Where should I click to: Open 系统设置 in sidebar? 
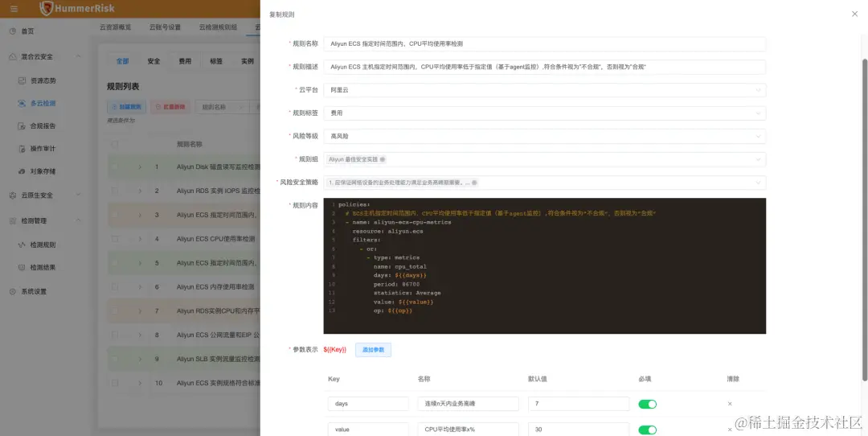coord(34,291)
